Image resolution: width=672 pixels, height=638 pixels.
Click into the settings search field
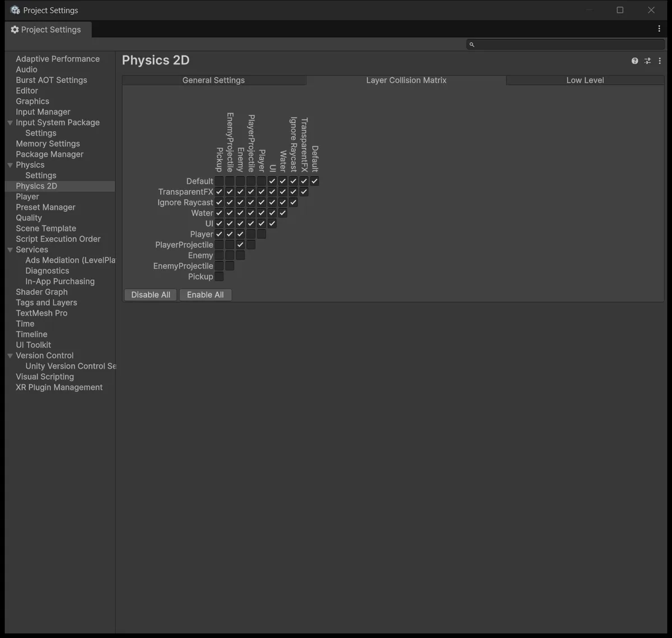point(566,44)
